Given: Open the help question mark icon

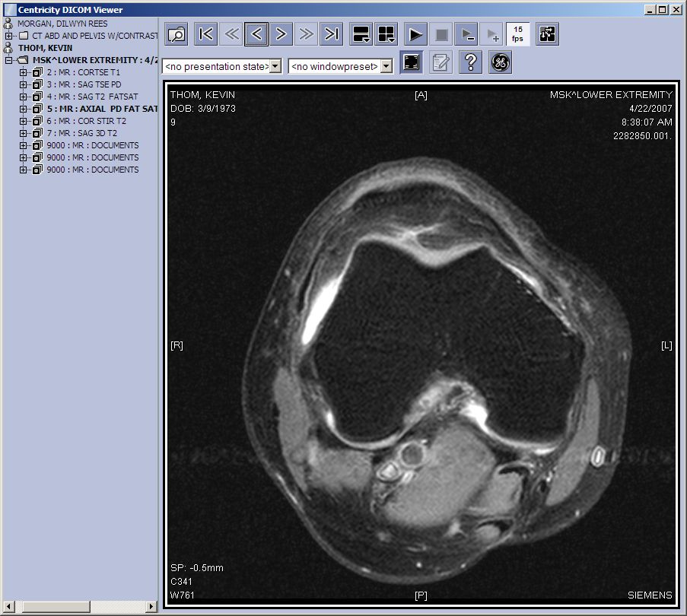Looking at the screenshot, I should point(471,63).
